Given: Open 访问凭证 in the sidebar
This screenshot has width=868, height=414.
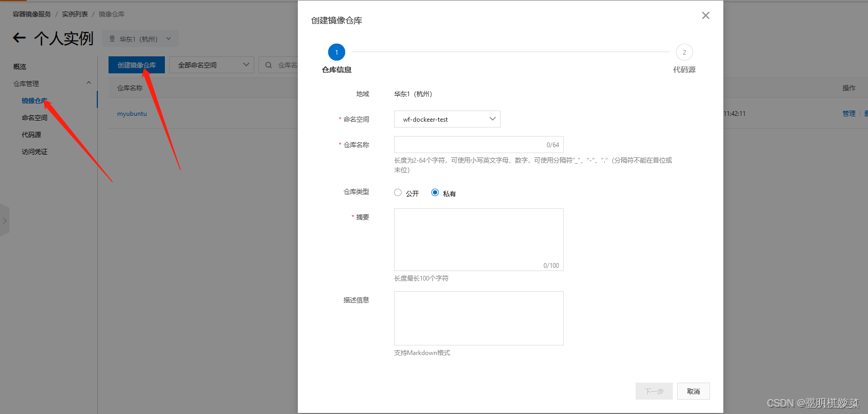Looking at the screenshot, I should coord(35,151).
